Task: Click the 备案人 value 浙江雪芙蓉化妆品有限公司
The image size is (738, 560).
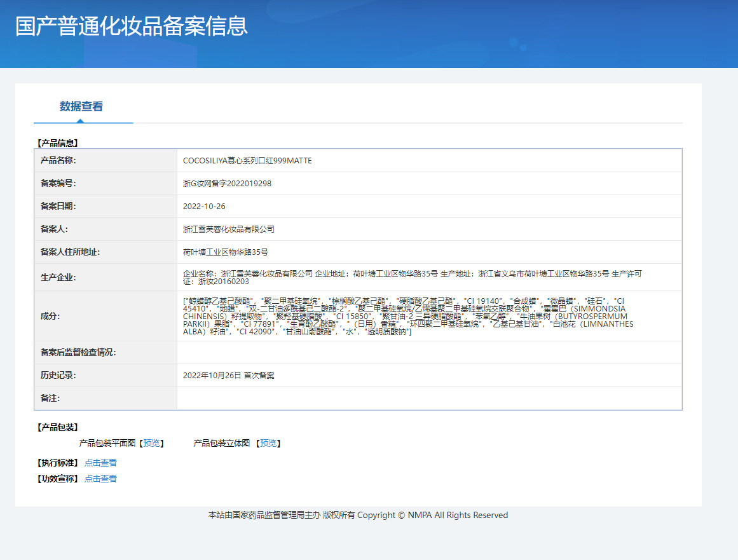Action: pyautogui.click(x=228, y=229)
